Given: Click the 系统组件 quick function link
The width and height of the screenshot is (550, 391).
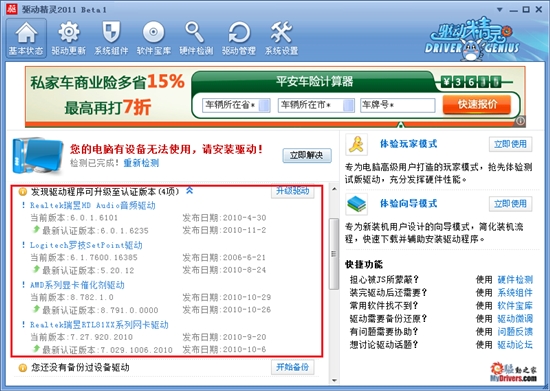Looking at the screenshot, I should click(x=515, y=292).
